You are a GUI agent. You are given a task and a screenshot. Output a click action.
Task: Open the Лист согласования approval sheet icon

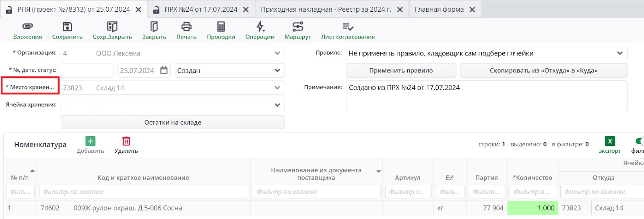pyautogui.click(x=348, y=27)
